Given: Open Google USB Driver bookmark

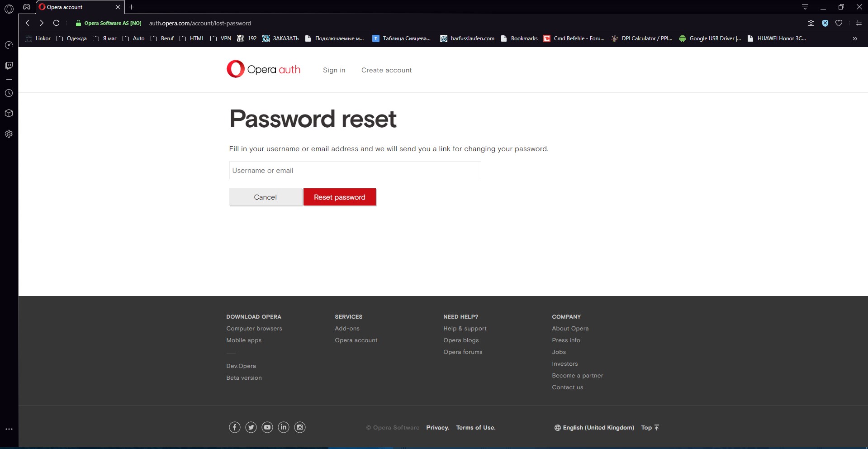Looking at the screenshot, I should 710,38.
